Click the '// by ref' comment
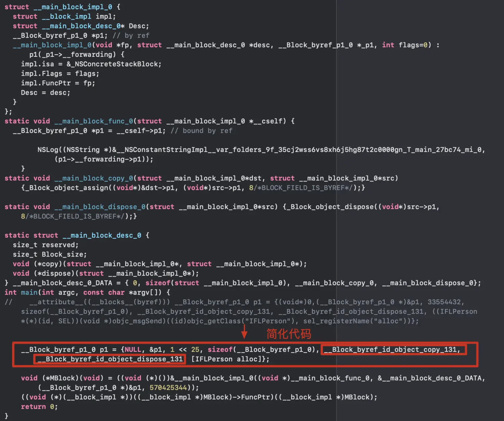Image resolution: width=504 pixels, height=421 pixels. 131,36
